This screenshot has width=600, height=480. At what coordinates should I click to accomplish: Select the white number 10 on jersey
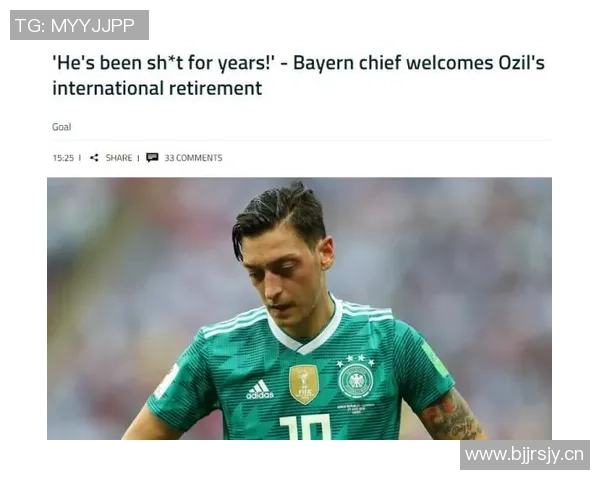pos(305,427)
